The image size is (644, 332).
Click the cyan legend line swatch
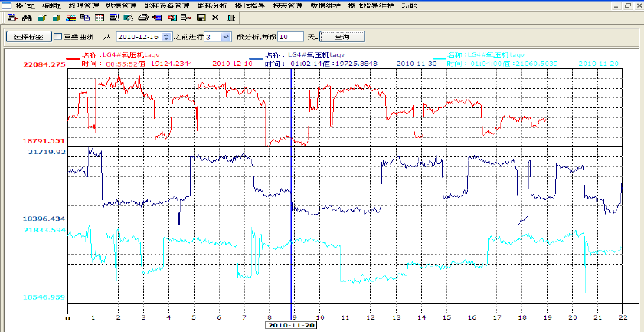(440, 58)
